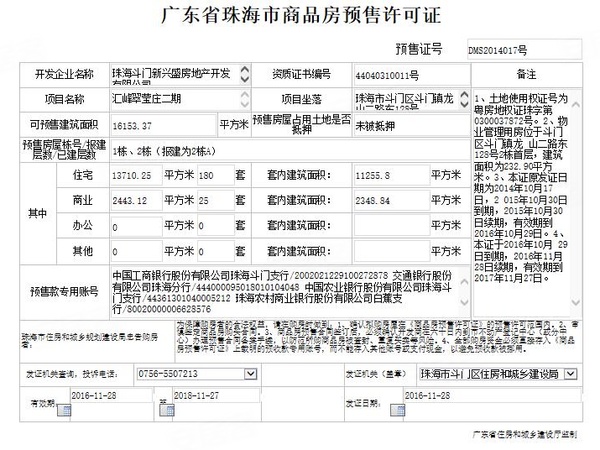Image resolution: width=600 pixels, height=450 pixels.
Task: Select commercial units field 25
Action: pyautogui.click(x=216, y=200)
